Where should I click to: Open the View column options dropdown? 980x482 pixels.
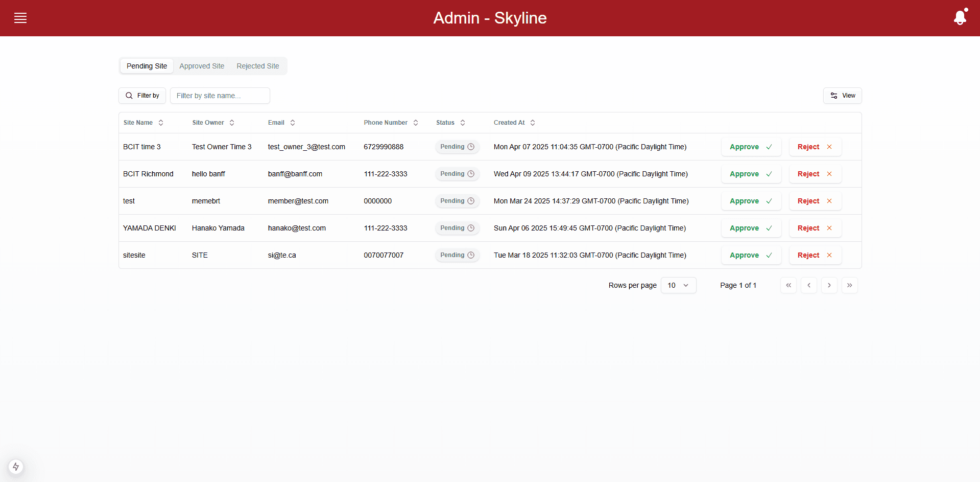point(842,96)
